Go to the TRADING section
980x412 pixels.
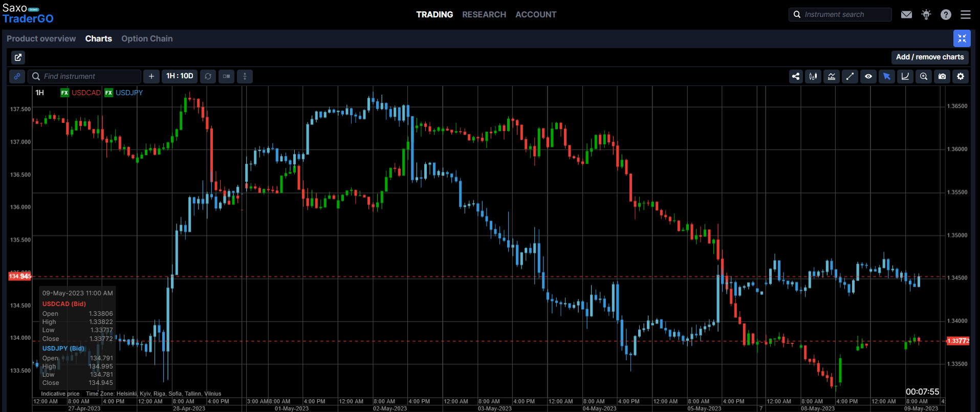point(434,14)
